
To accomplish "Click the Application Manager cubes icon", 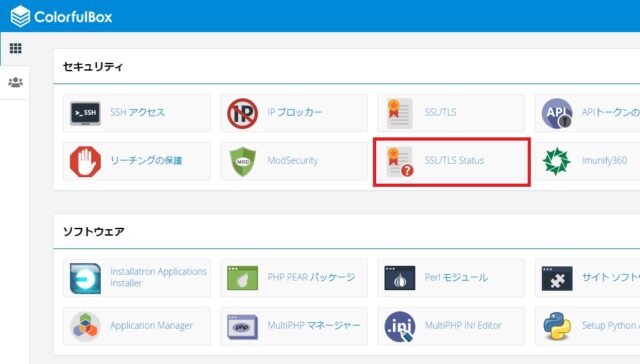I will 85,326.
